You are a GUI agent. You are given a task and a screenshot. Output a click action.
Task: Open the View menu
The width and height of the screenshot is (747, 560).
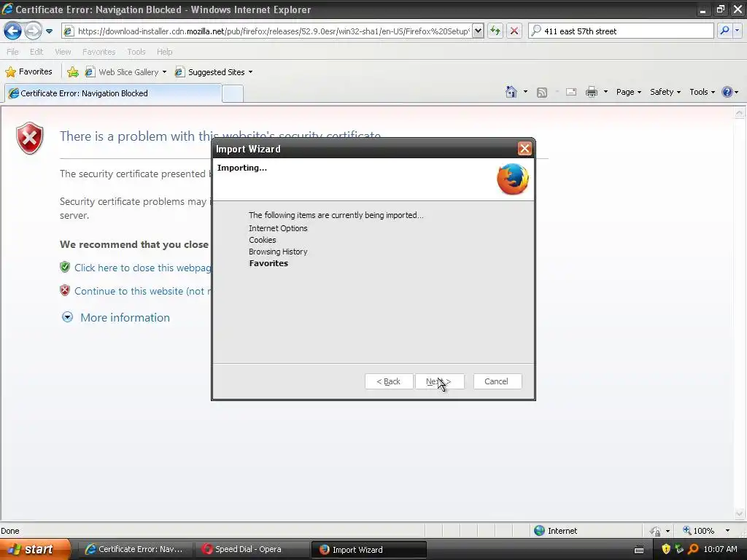click(63, 52)
